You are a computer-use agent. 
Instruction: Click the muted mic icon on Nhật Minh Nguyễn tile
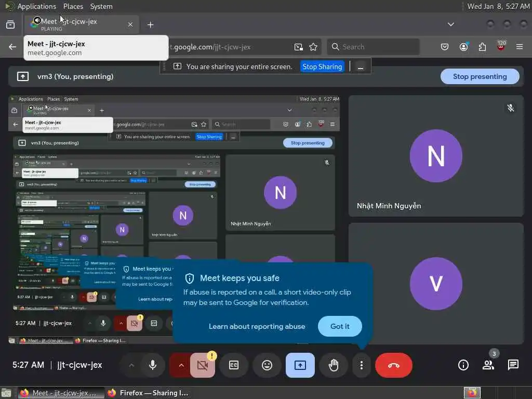pos(510,108)
